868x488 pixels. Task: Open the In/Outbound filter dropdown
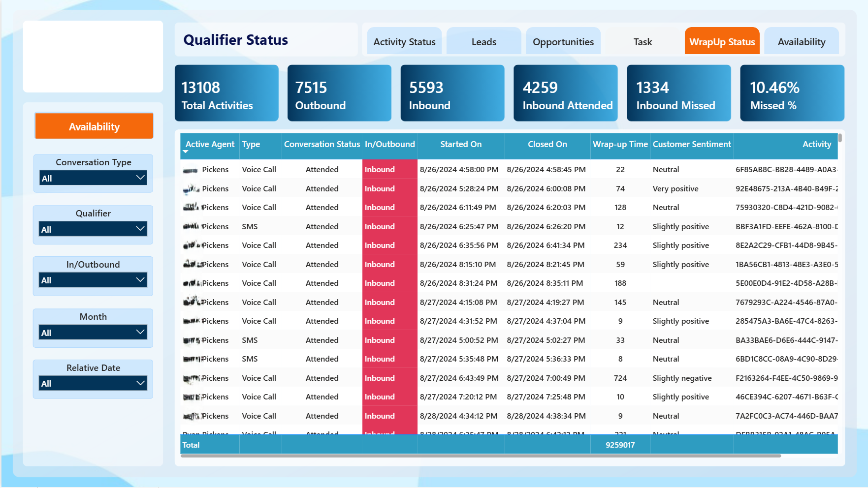[x=93, y=280]
